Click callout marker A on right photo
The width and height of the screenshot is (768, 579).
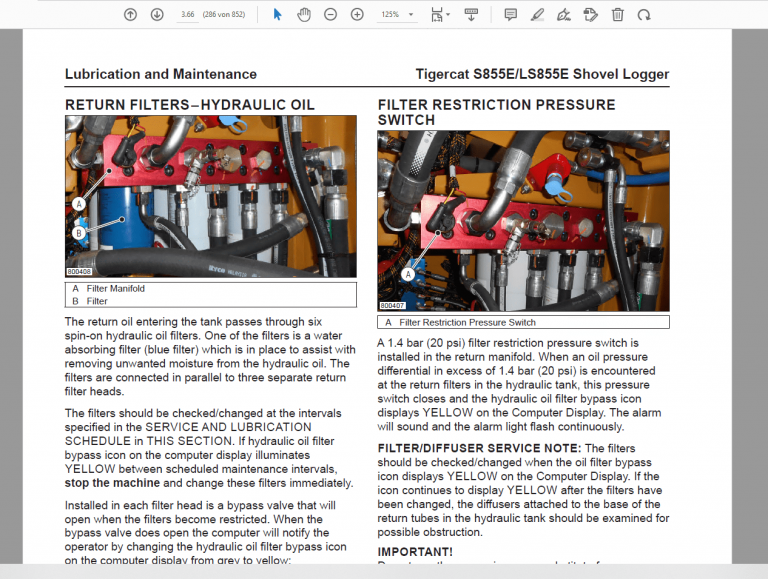(x=408, y=274)
